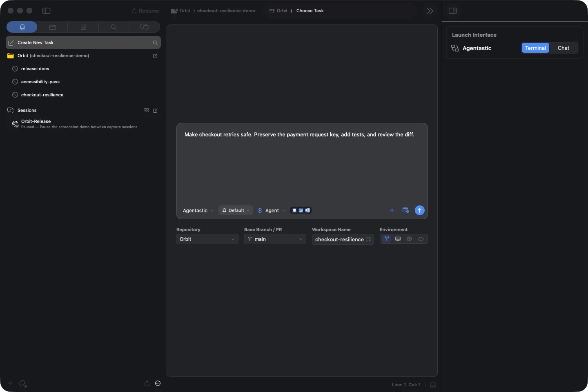This screenshot has width=588, height=392.
Task: Click the bottom panel toggle icon in status bar
Action: pyautogui.click(x=433, y=385)
